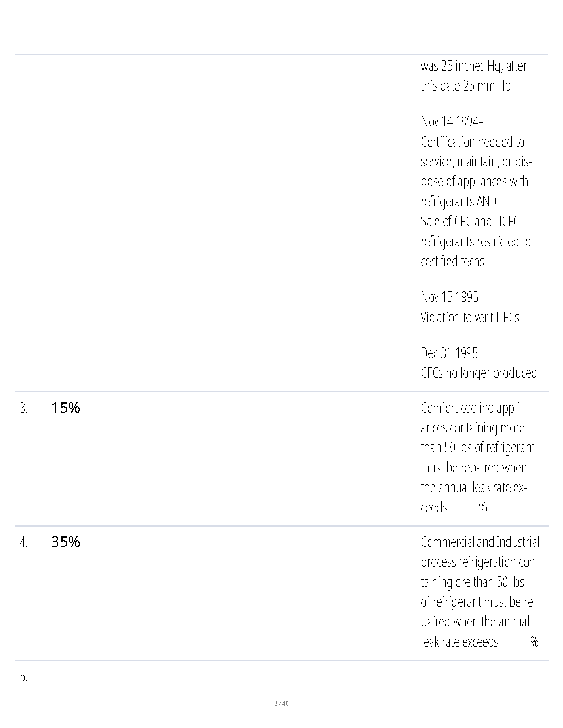Click 'CFCs no longer produced' line
The image size is (563, 728).
pos(479,373)
